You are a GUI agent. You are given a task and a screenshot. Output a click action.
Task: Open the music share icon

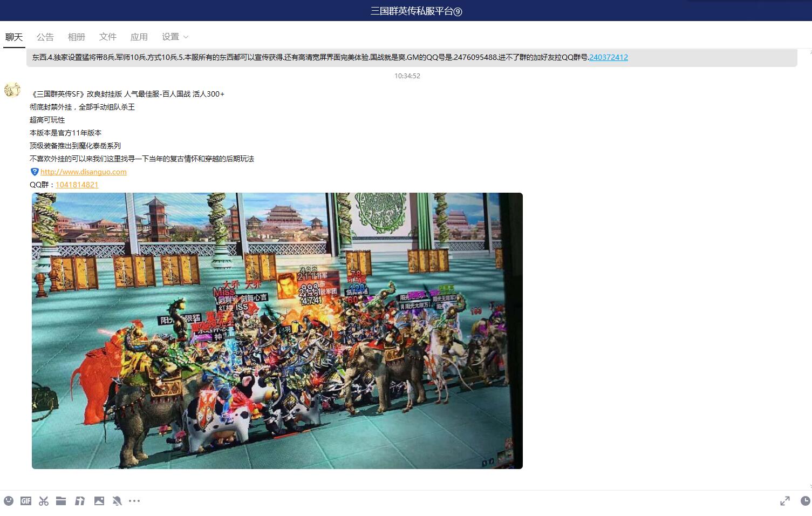(80, 501)
